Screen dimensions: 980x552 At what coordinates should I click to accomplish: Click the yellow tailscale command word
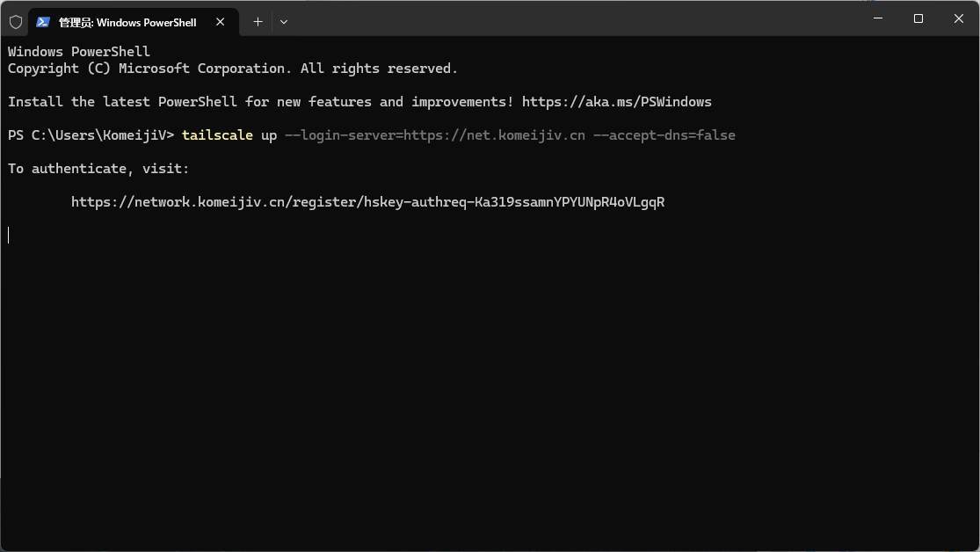pos(217,135)
